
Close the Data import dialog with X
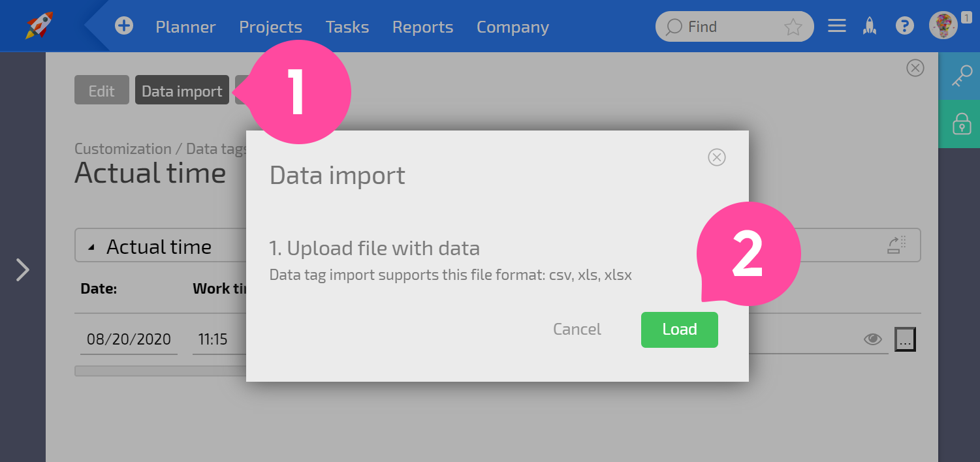tap(717, 157)
